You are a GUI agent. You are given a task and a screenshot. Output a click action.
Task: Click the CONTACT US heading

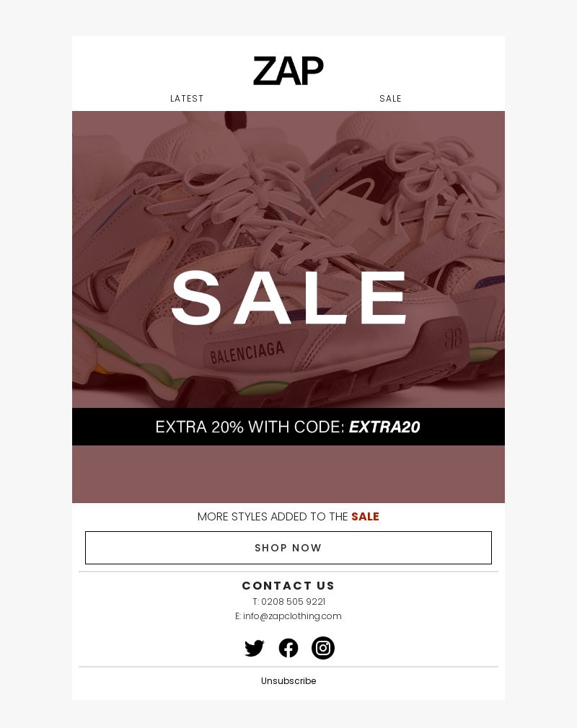click(x=288, y=585)
